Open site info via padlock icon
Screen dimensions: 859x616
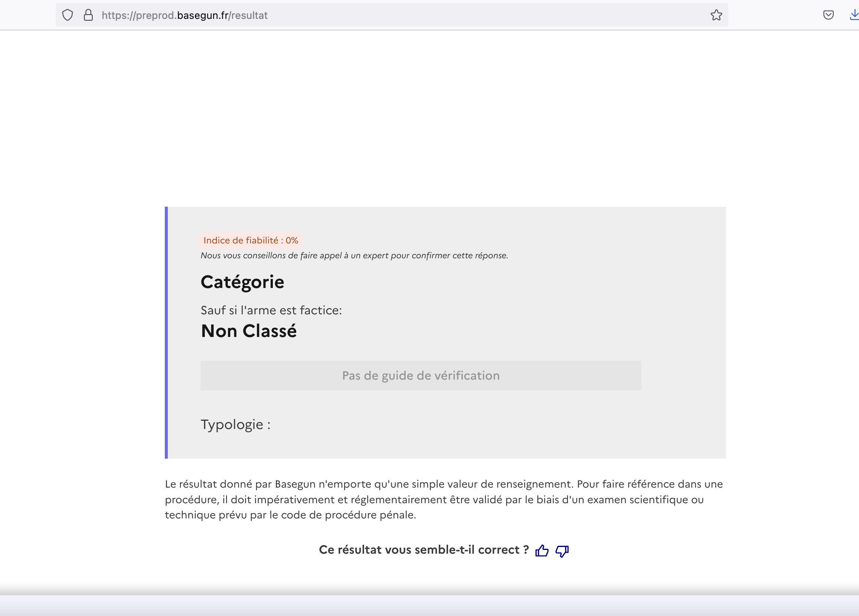point(88,15)
